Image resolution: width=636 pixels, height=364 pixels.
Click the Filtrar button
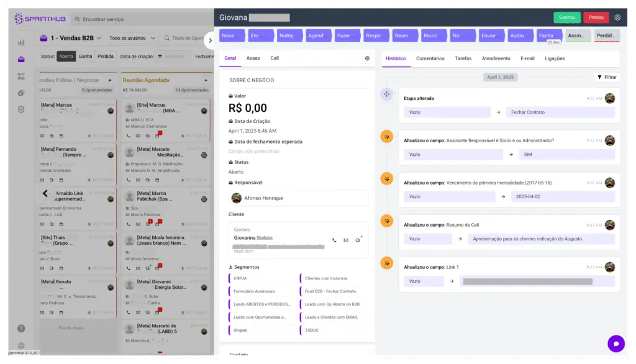point(607,77)
